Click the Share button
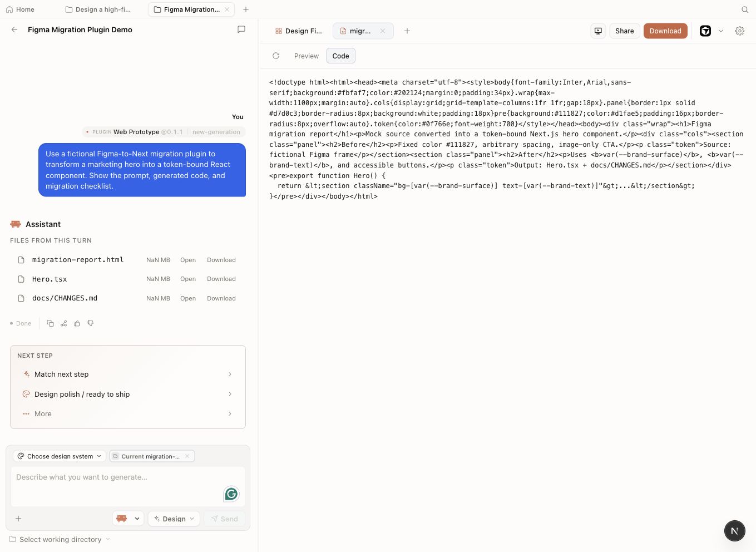756x552 pixels. [x=625, y=31]
